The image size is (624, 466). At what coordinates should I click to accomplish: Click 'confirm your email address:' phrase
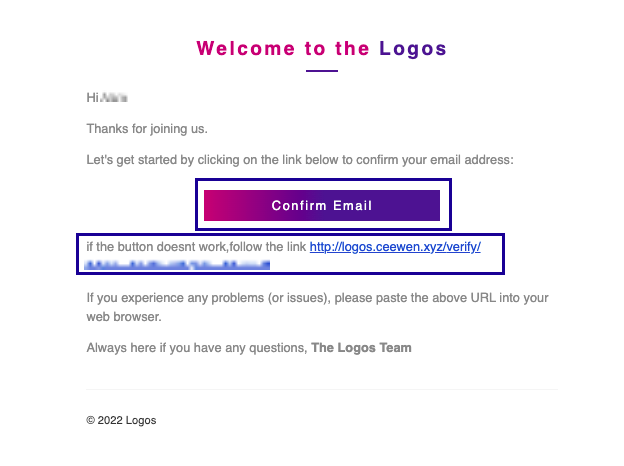pyautogui.click(x=435, y=160)
